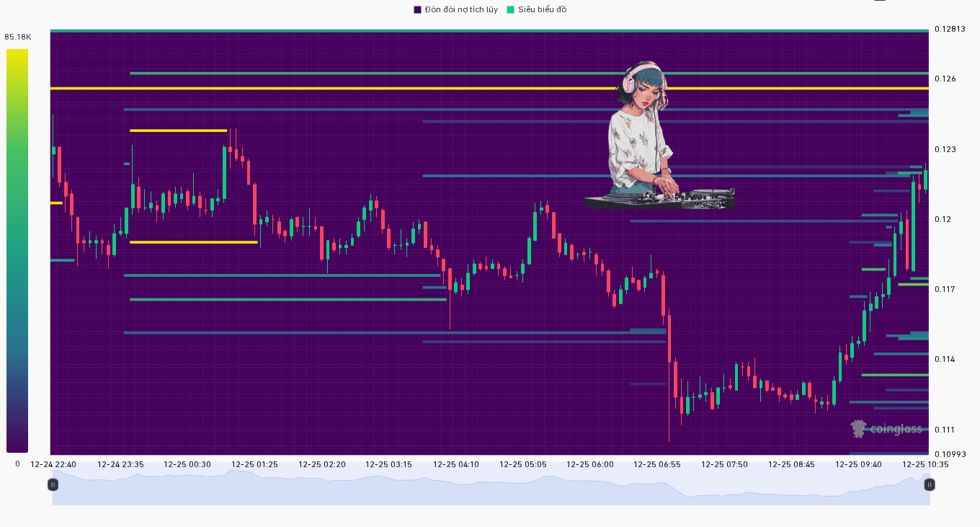Click the left range slider handle
The image size is (980, 527).
coord(53,484)
